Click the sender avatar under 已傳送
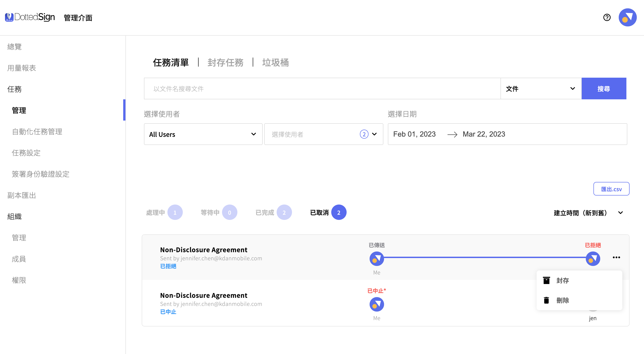 pyautogui.click(x=377, y=259)
